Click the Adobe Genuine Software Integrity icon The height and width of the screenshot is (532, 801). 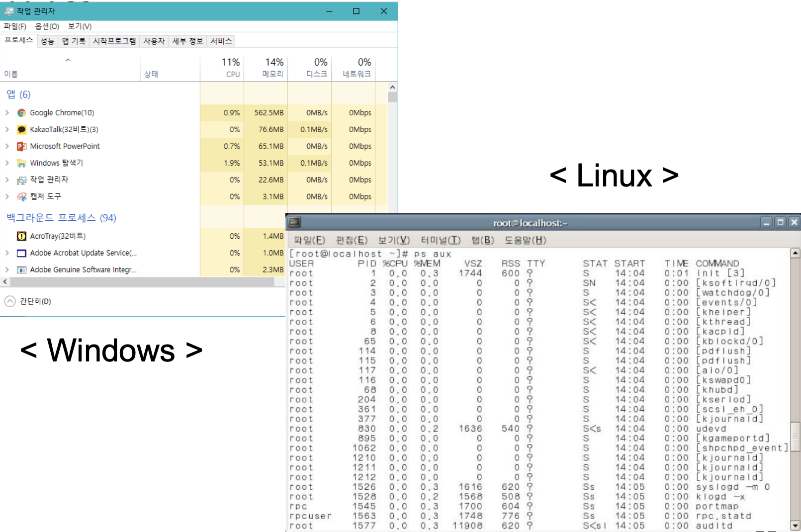click(x=21, y=270)
